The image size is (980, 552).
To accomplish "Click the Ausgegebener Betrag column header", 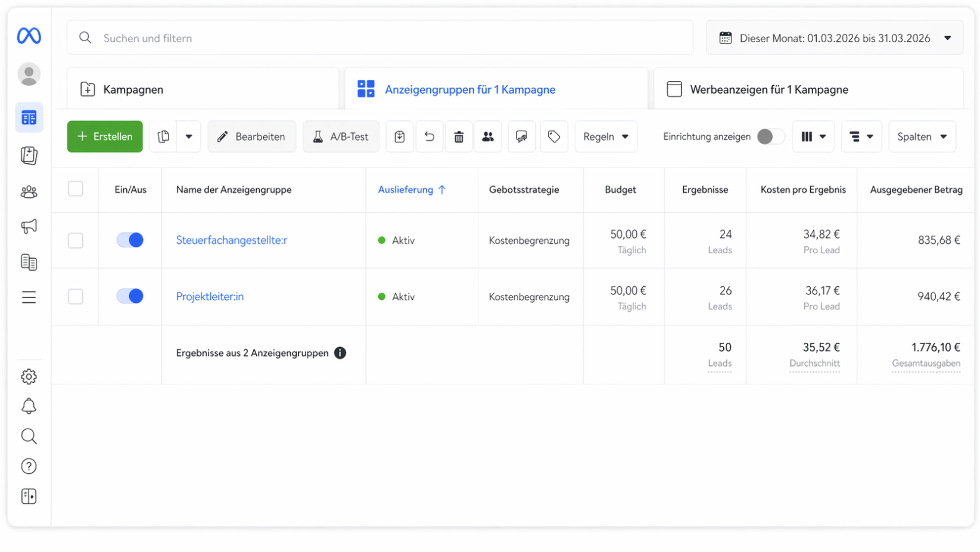I will 916,190.
